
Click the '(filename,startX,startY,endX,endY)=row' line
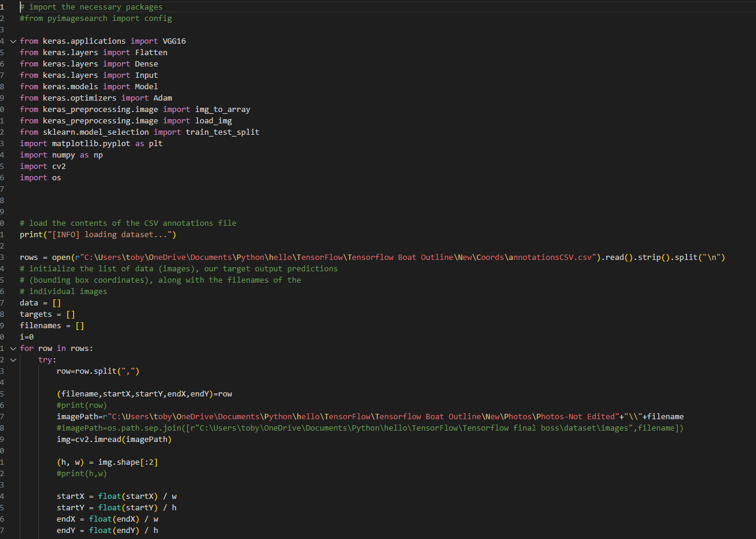click(144, 394)
